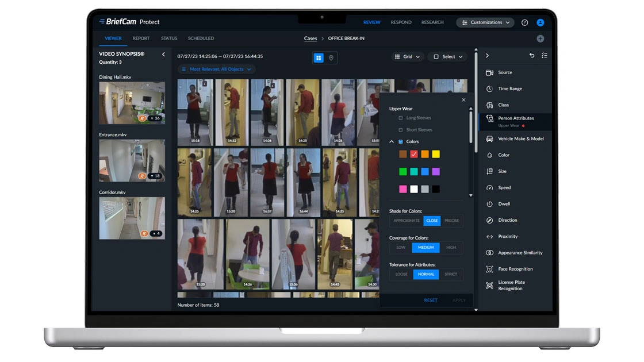644x362 pixels.
Task: Uncheck the Colors checkbox
Action: pos(401,141)
